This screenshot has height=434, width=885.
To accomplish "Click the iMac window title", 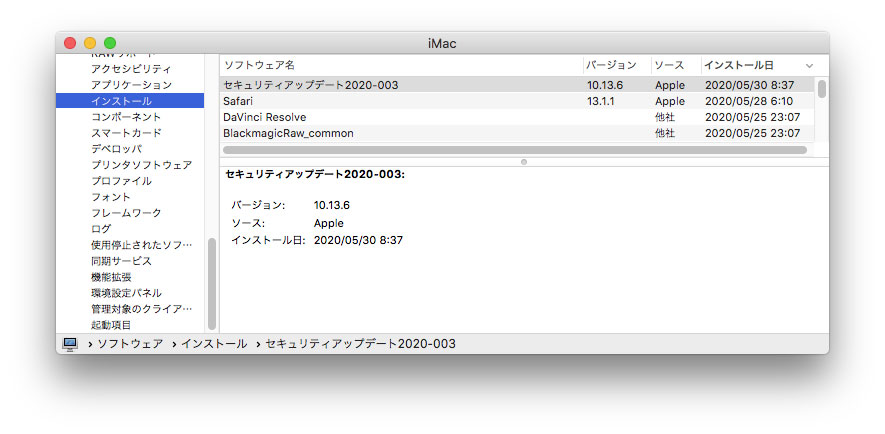I will [x=442, y=43].
